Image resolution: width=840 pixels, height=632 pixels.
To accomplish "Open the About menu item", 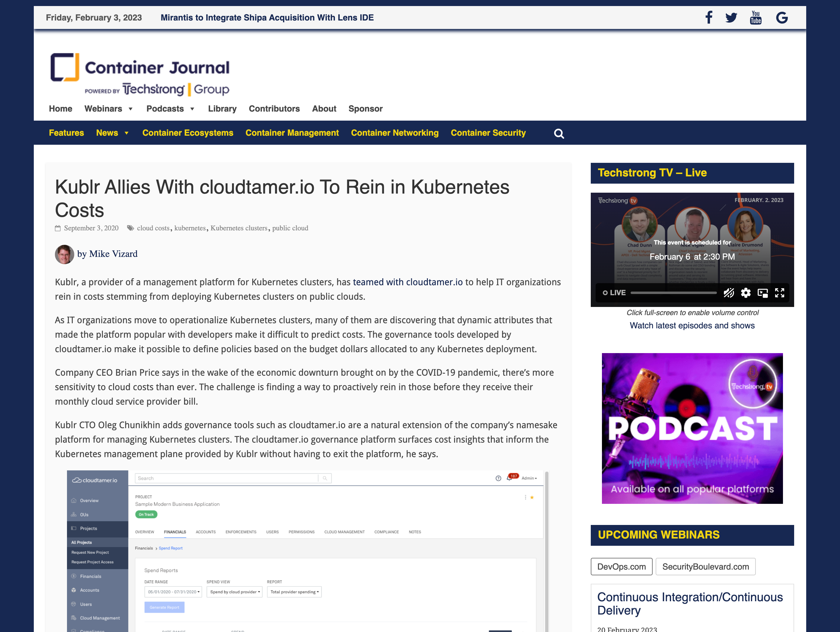I will 324,109.
